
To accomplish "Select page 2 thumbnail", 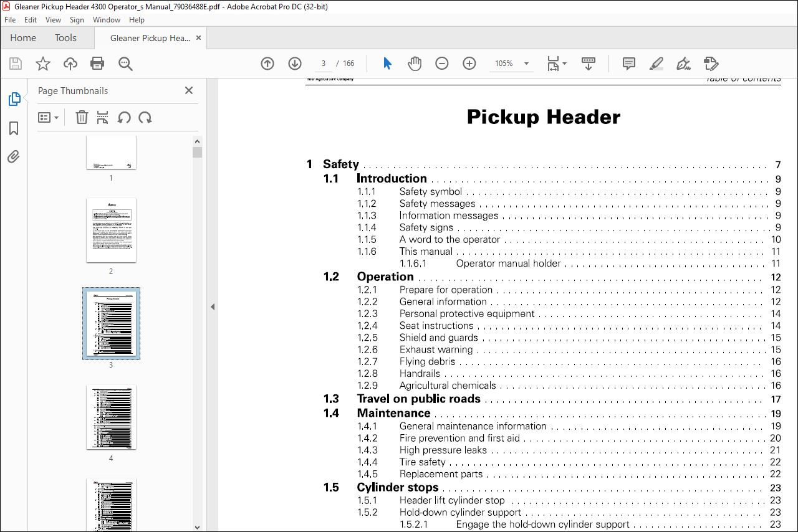I will click(x=111, y=230).
